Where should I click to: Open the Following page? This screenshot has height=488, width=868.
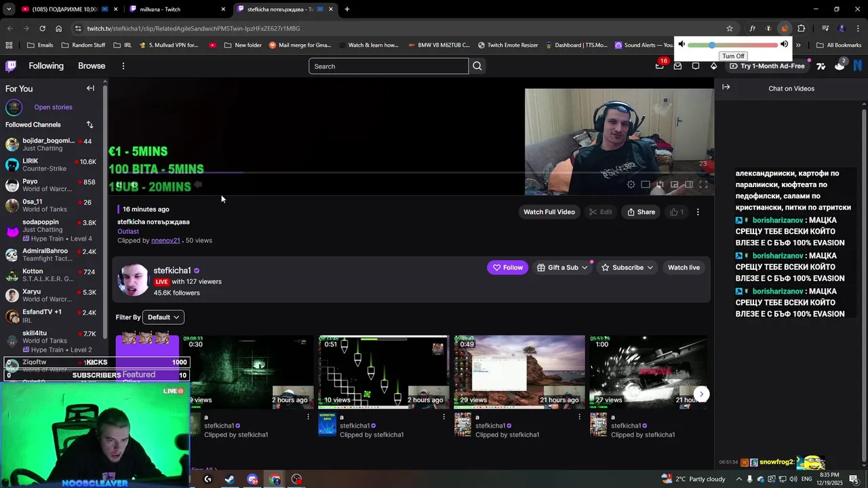pyautogui.click(x=46, y=66)
